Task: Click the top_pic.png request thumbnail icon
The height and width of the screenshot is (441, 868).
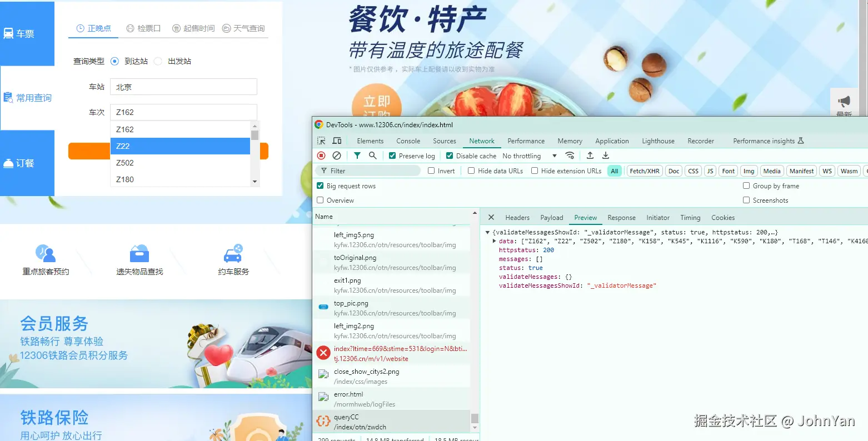Action: [x=323, y=307]
